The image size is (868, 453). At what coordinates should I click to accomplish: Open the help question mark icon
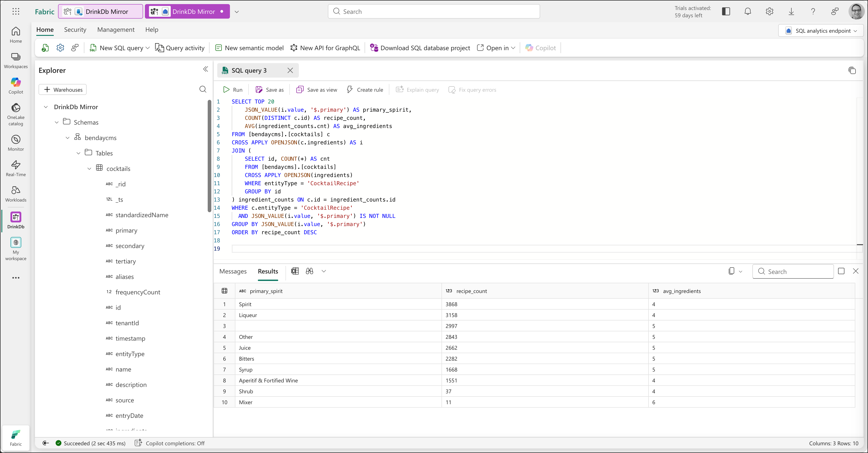point(813,12)
